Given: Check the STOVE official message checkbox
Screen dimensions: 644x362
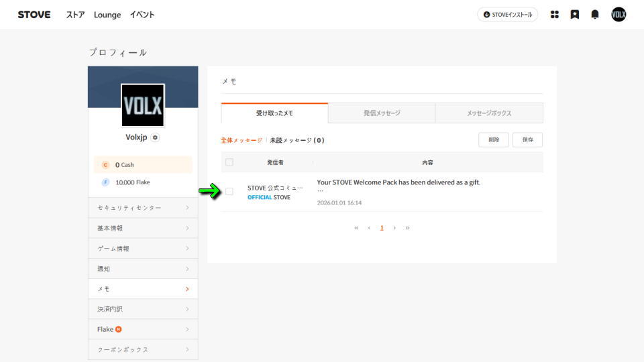Looking at the screenshot, I should [x=229, y=192].
